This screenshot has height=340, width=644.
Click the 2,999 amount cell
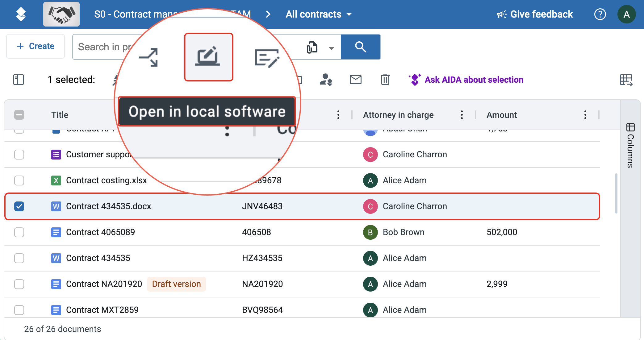click(x=497, y=284)
